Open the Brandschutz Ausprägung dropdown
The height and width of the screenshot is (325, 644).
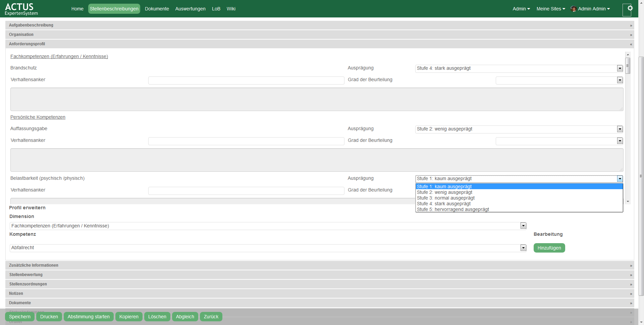(x=620, y=68)
